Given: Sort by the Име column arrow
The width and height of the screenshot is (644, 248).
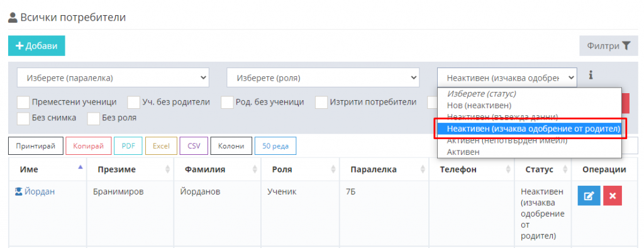Looking at the screenshot, I should (80, 167).
